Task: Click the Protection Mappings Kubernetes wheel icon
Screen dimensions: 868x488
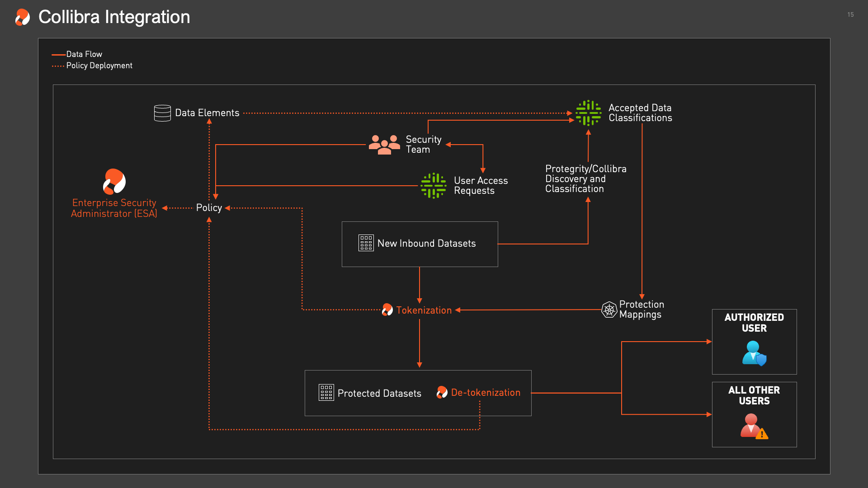Action: coord(609,310)
